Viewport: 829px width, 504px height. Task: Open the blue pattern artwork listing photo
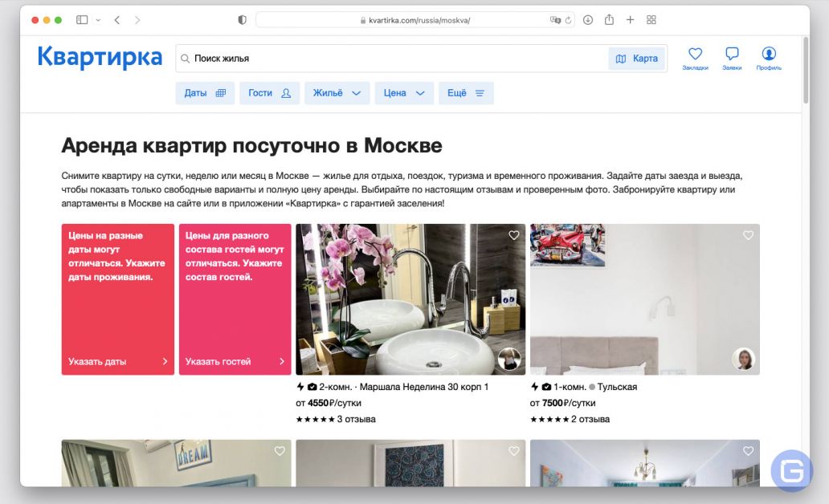coord(410,463)
